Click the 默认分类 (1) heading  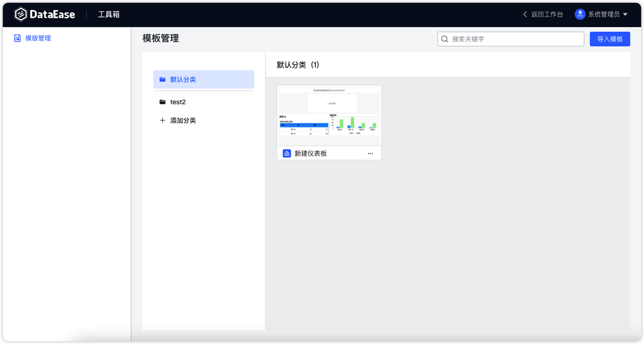(298, 65)
